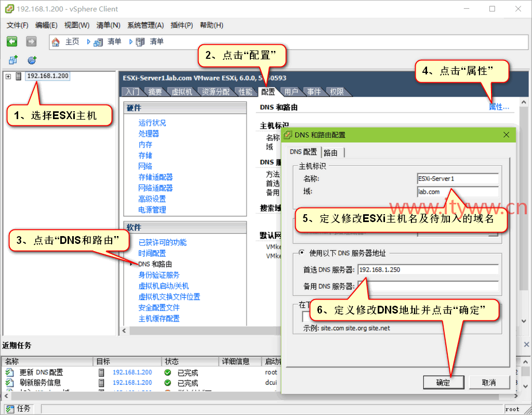
Task: Switch to the 入门 tab
Action: coord(132,92)
